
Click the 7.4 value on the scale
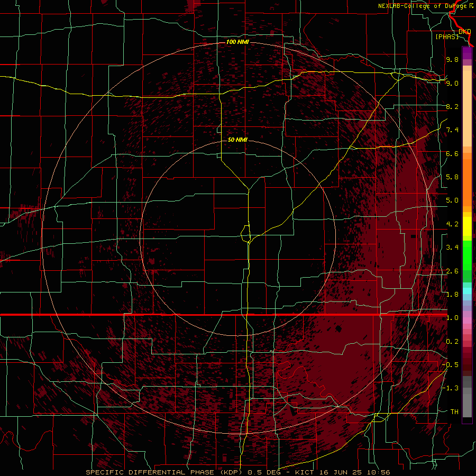point(452,130)
